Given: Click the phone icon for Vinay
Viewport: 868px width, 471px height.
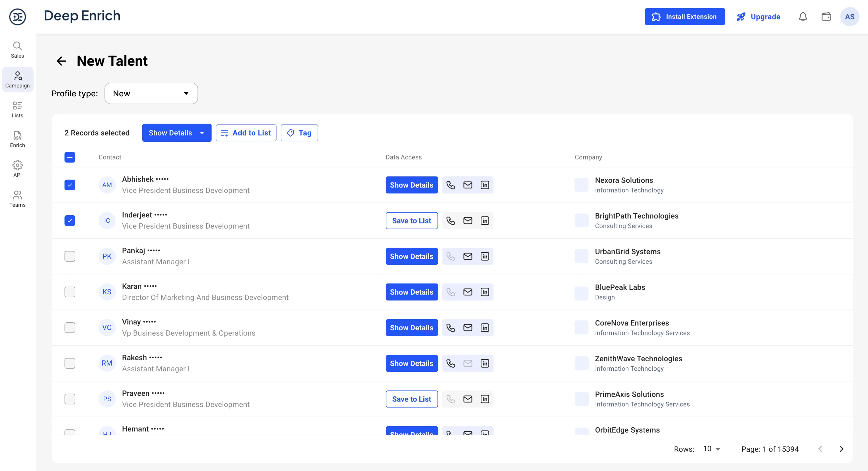Looking at the screenshot, I should coord(451,328).
